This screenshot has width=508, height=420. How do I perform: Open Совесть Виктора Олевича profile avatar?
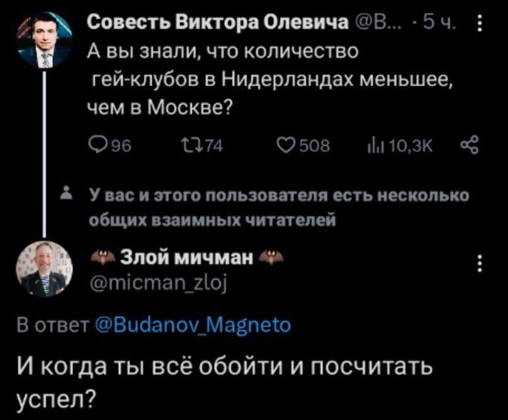pyautogui.click(x=43, y=40)
